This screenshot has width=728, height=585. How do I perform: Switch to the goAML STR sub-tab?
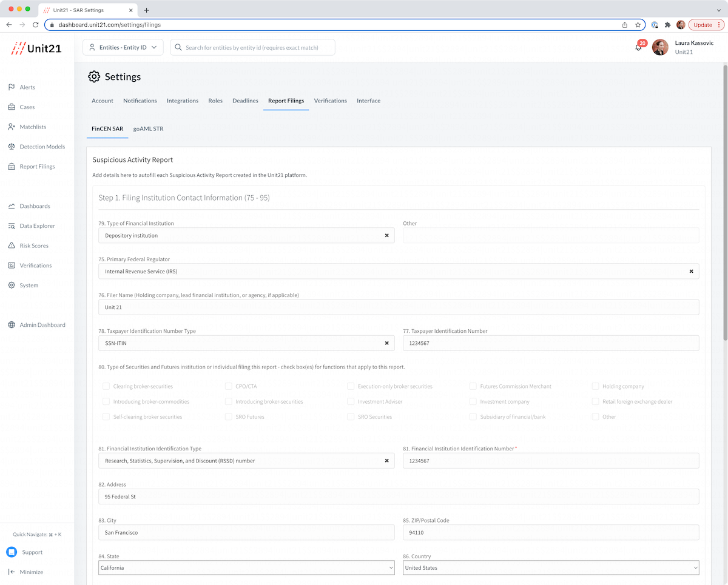coord(148,129)
